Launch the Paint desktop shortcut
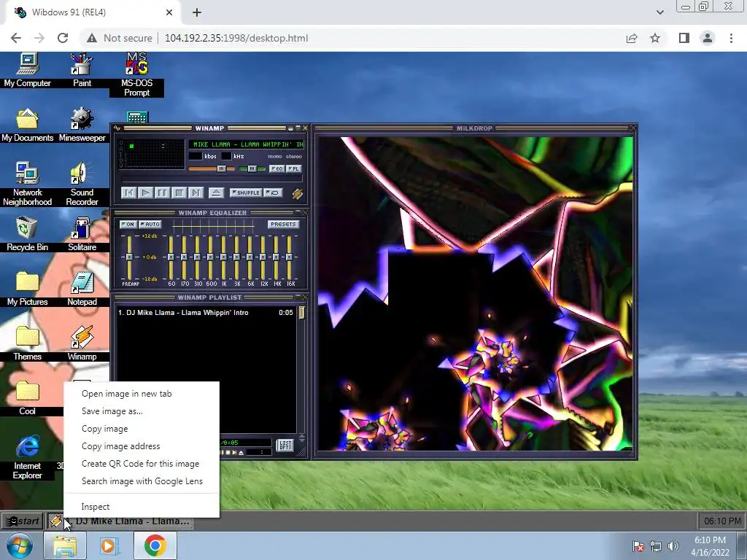This screenshot has width=747, height=560. pos(82,70)
